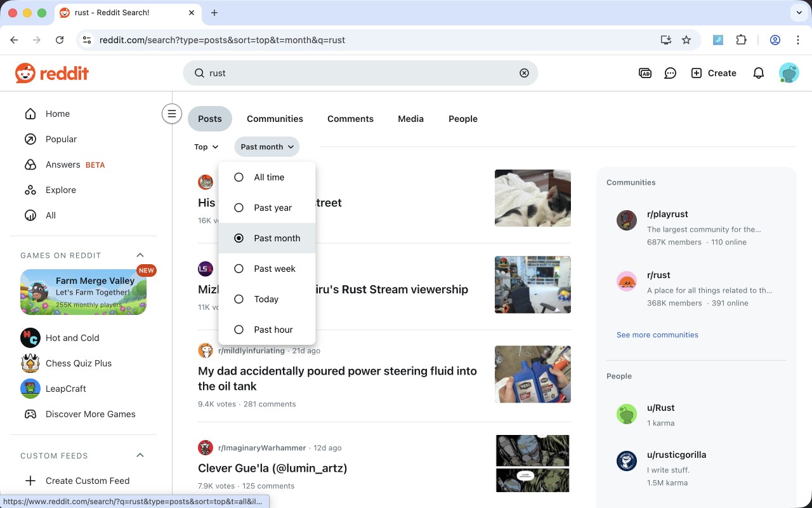Image resolution: width=812 pixels, height=508 pixels.
Task: Collapse the Games on Reddit section
Action: click(x=140, y=255)
